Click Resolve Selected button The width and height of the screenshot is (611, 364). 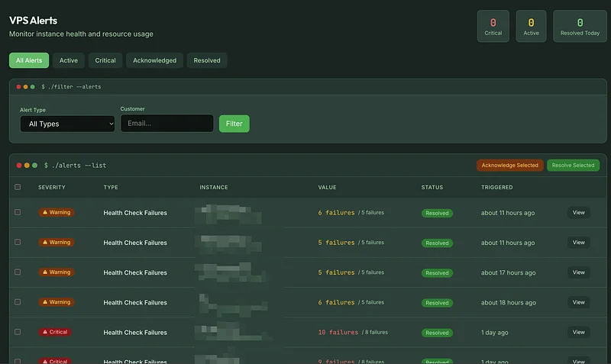tap(574, 165)
